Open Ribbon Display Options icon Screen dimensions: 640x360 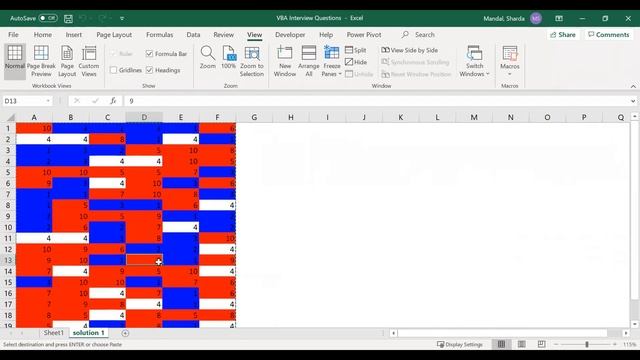pos(559,18)
